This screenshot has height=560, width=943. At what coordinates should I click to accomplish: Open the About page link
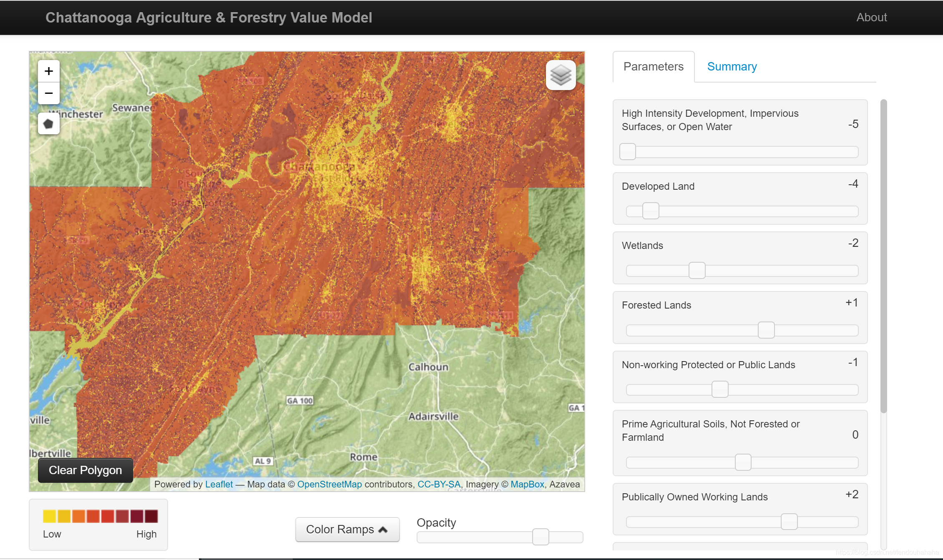871,18
